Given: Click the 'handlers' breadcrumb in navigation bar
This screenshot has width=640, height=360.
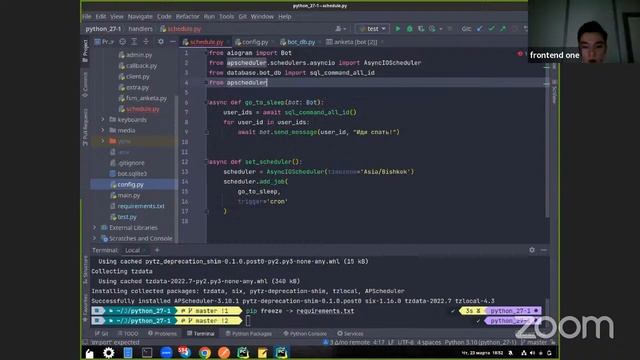Looking at the screenshot, I should pyautogui.click(x=140, y=29).
